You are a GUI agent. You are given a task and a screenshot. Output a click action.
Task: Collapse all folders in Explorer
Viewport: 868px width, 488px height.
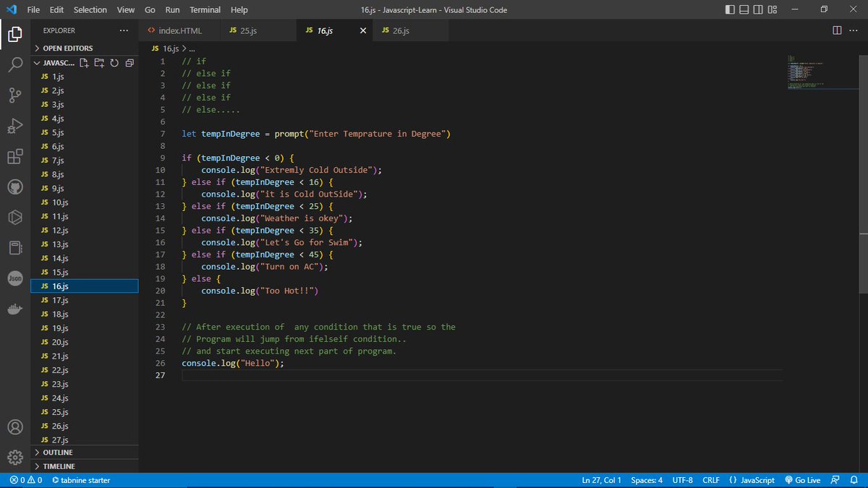pos(129,63)
